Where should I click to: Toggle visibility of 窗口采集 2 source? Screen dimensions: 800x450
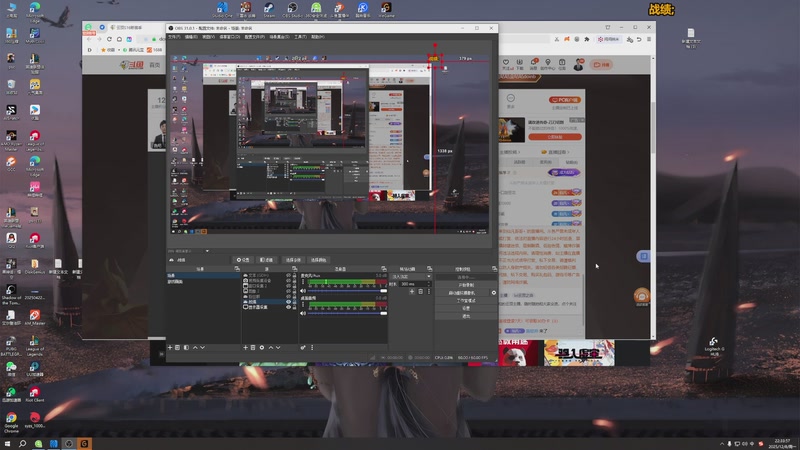pos(288,286)
